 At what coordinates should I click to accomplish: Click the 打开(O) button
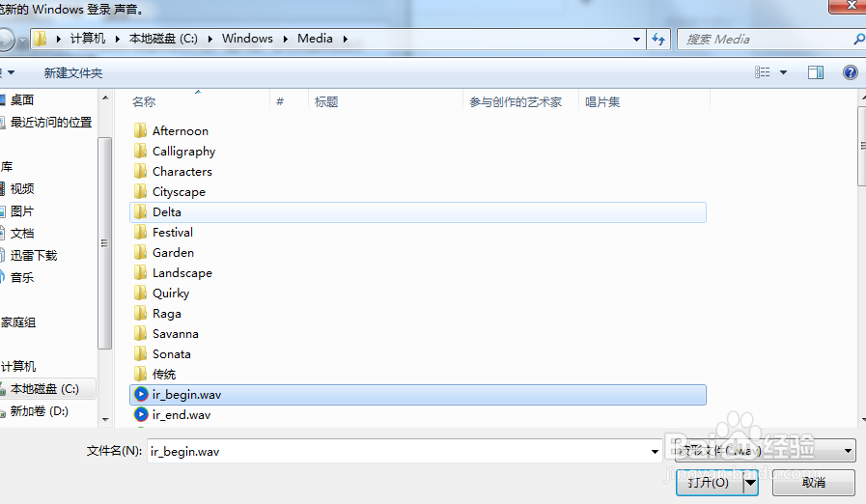coord(710,483)
